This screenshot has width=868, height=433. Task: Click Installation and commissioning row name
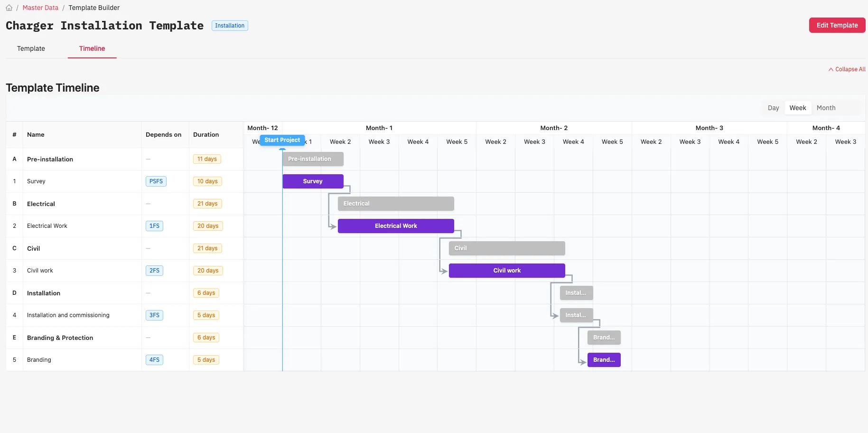[68, 315]
